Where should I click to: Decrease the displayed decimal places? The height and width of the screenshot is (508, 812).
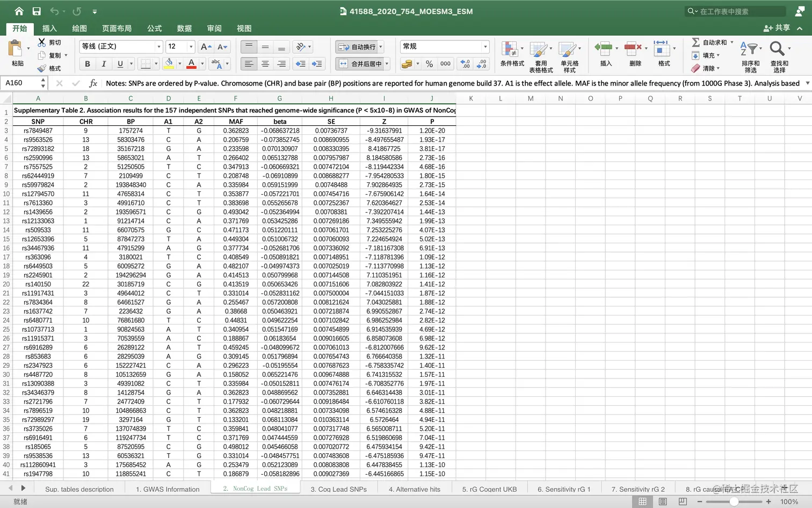tap(482, 64)
